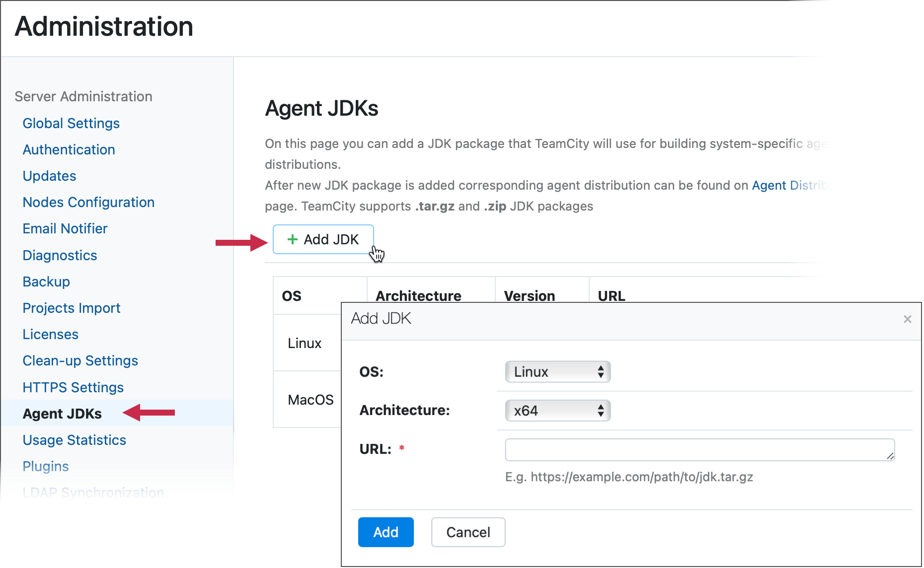
Task: Click the Add button to confirm
Action: (x=385, y=532)
